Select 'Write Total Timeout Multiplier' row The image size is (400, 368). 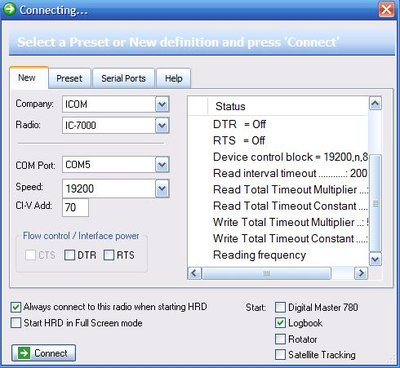[x=278, y=222]
